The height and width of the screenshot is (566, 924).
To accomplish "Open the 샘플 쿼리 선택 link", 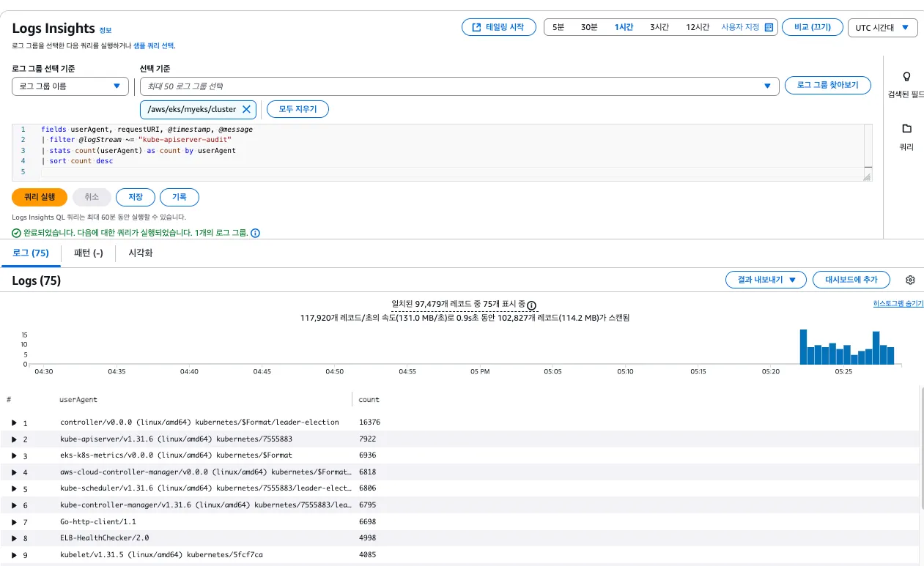I will (x=153, y=45).
